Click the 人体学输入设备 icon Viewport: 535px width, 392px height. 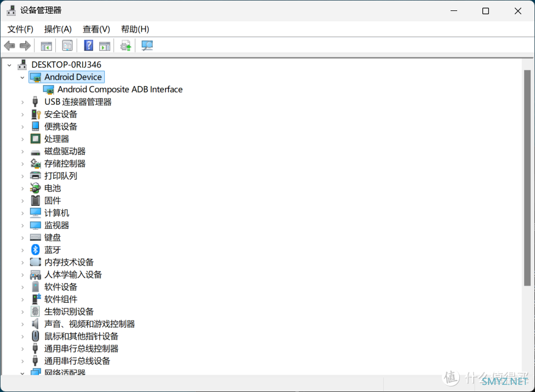click(36, 275)
